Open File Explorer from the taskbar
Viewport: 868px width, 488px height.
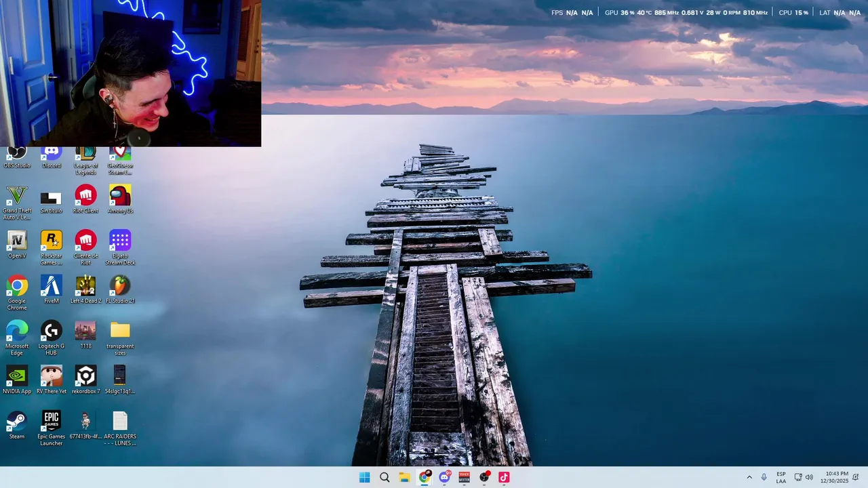404,477
